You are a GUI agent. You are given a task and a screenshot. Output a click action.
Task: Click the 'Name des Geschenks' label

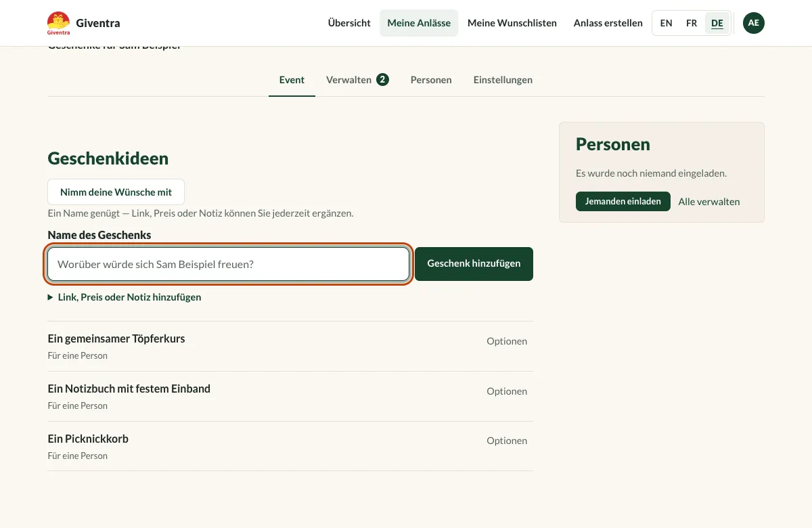click(x=99, y=235)
